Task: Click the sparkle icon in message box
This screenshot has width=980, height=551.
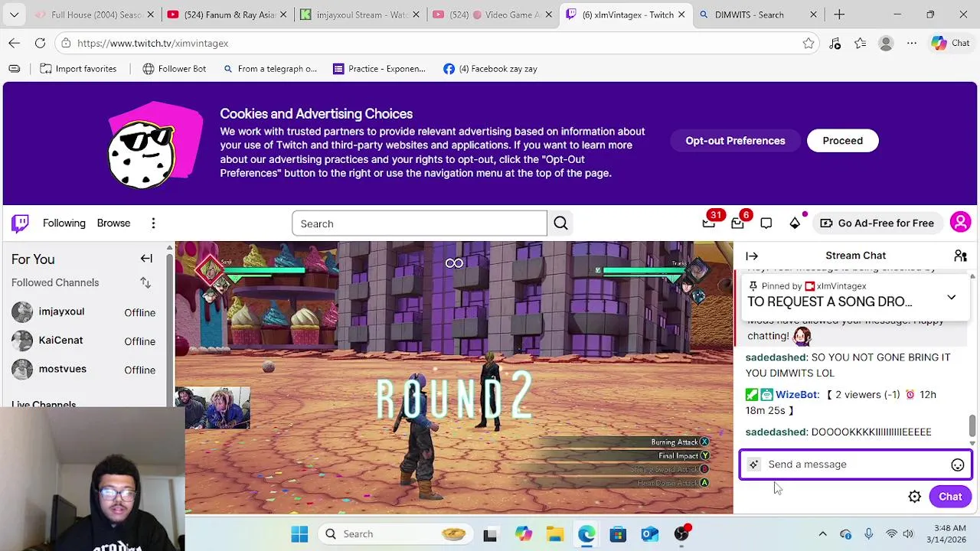Action: coord(754,465)
